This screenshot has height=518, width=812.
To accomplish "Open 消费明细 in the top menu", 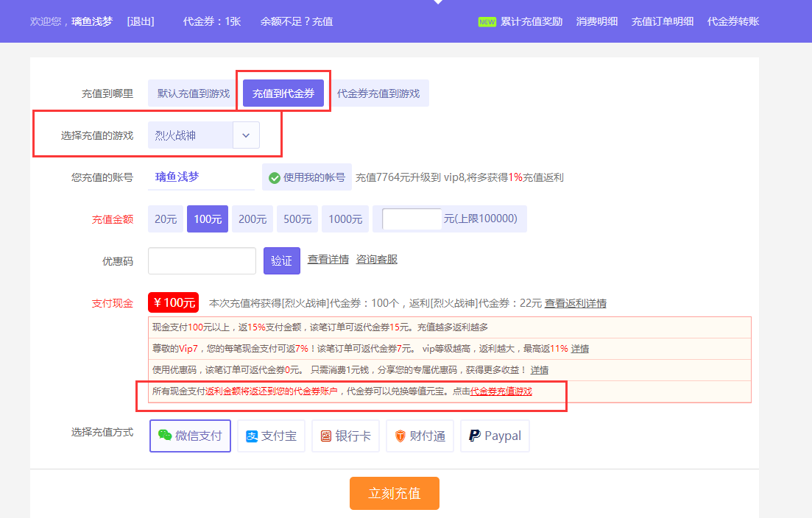I will coord(596,21).
